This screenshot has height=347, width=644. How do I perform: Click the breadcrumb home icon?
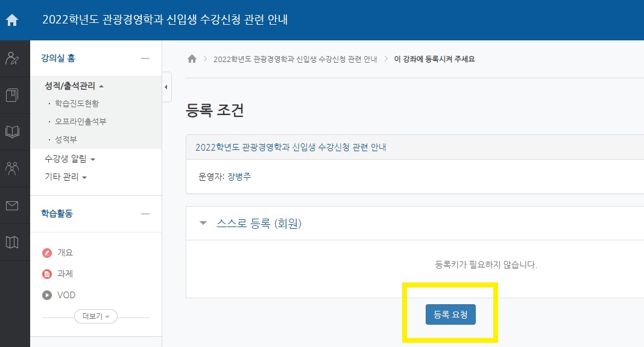192,58
